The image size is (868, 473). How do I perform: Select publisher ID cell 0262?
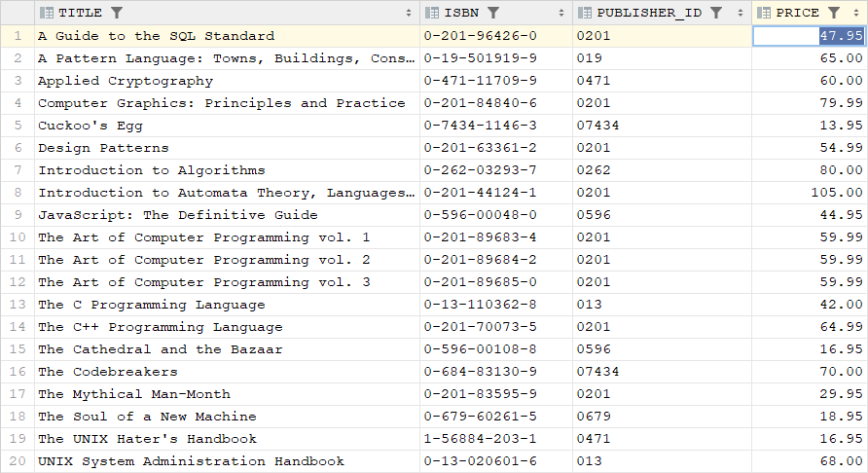[662, 170]
